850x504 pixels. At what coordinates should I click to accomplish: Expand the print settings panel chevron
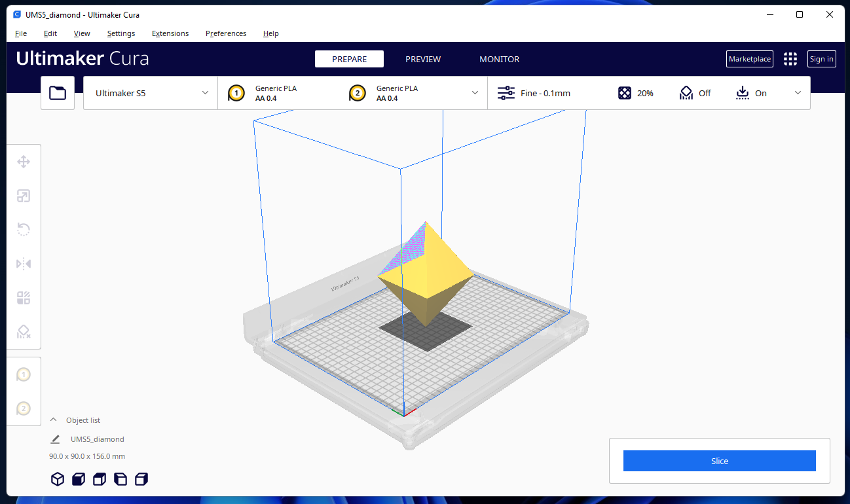coord(798,93)
